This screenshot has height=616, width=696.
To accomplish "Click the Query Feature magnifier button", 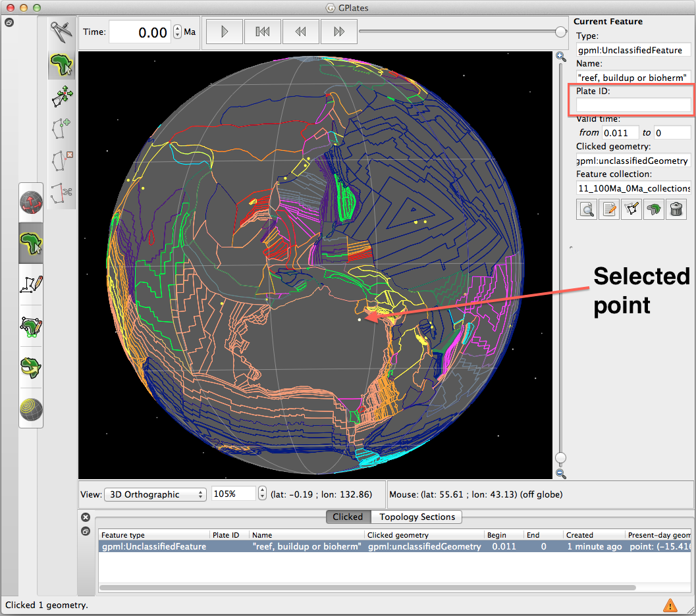I will click(587, 209).
